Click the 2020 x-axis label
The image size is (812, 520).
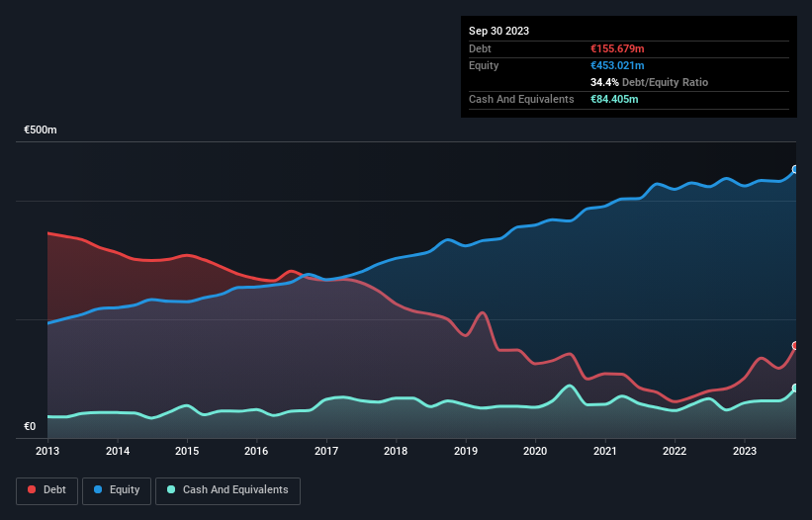click(x=535, y=451)
